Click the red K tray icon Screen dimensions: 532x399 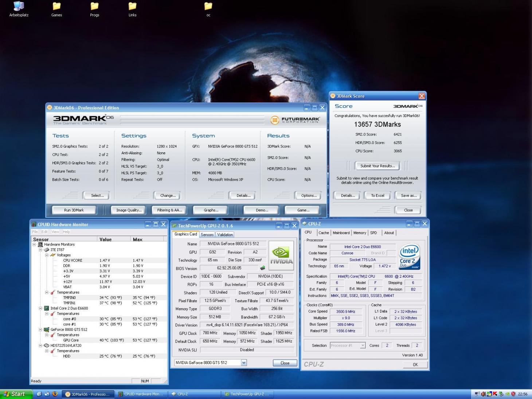pyautogui.click(x=495, y=394)
